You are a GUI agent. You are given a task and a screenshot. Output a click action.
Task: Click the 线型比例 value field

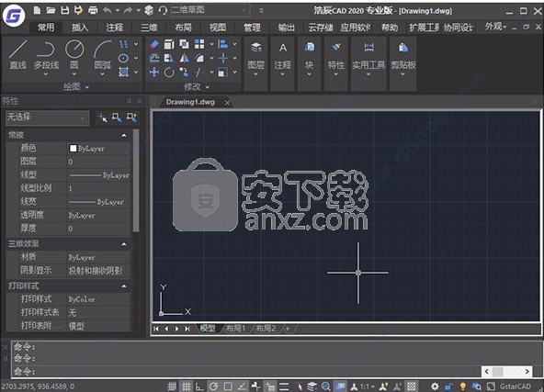pos(99,188)
